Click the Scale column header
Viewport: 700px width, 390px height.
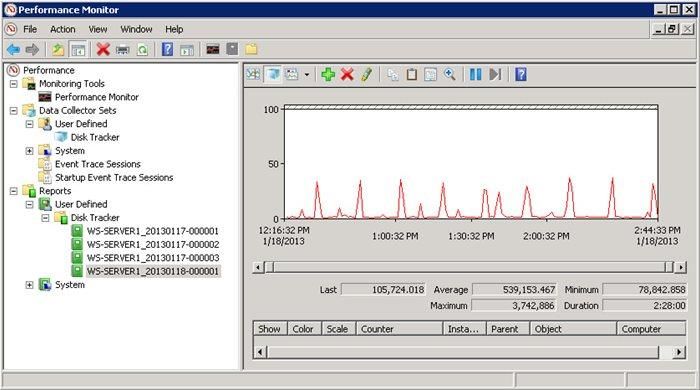point(338,329)
